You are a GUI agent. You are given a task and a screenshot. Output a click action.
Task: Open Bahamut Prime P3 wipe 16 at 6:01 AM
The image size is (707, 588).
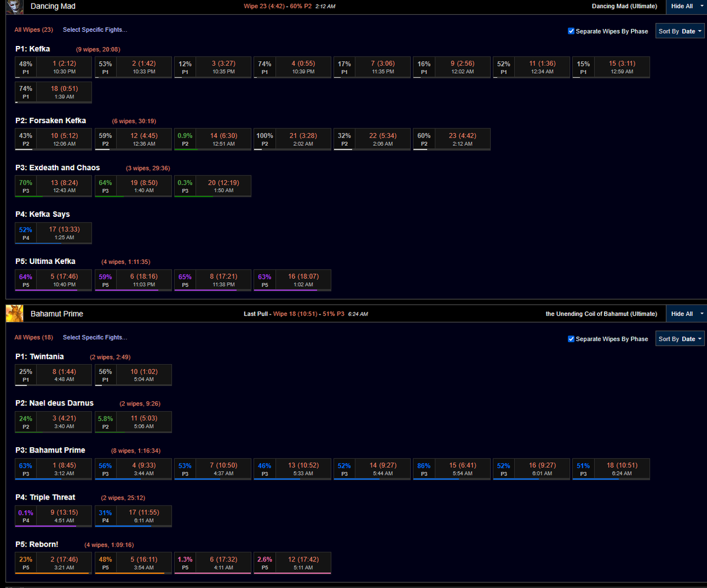[x=531, y=469]
